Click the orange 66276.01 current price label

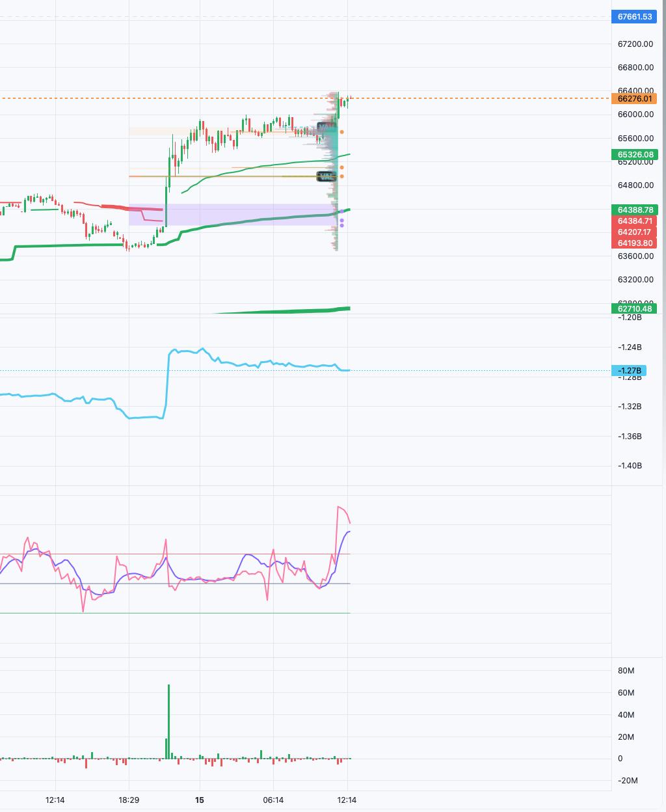coord(634,99)
